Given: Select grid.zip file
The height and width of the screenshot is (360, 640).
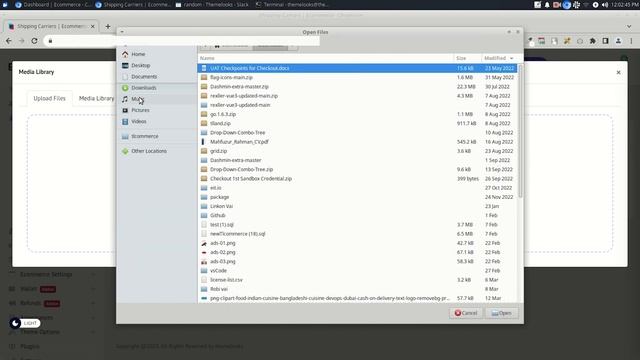Looking at the screenshot, I should pos(357,151).
